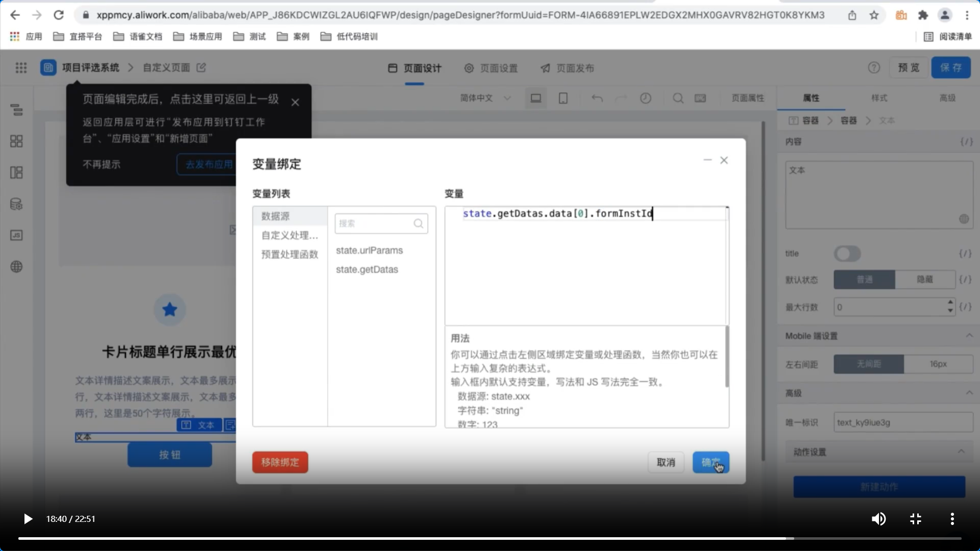
Task: Switch to mobile phone preview icon
Action: tap(563, 98)
